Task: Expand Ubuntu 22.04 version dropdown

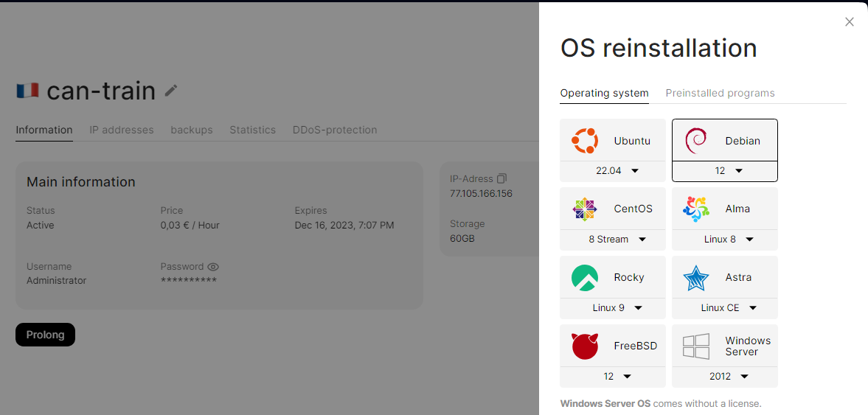Action: pos(634,171)
